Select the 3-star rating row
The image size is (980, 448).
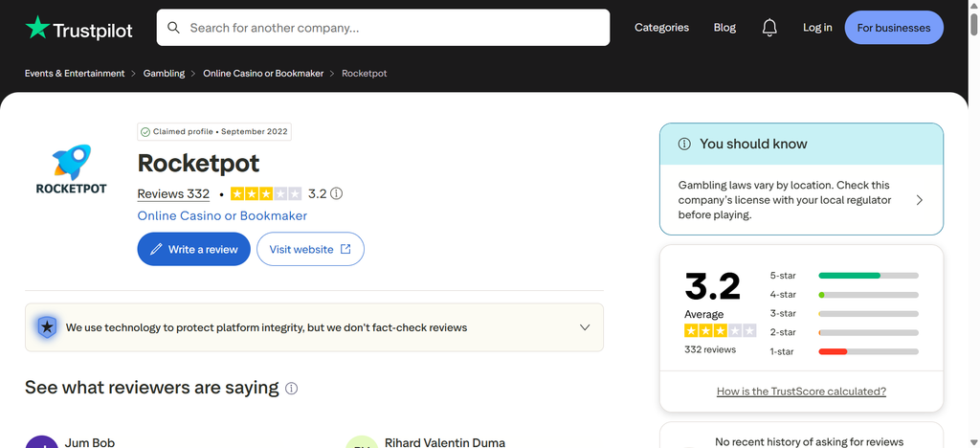[844, 314]
